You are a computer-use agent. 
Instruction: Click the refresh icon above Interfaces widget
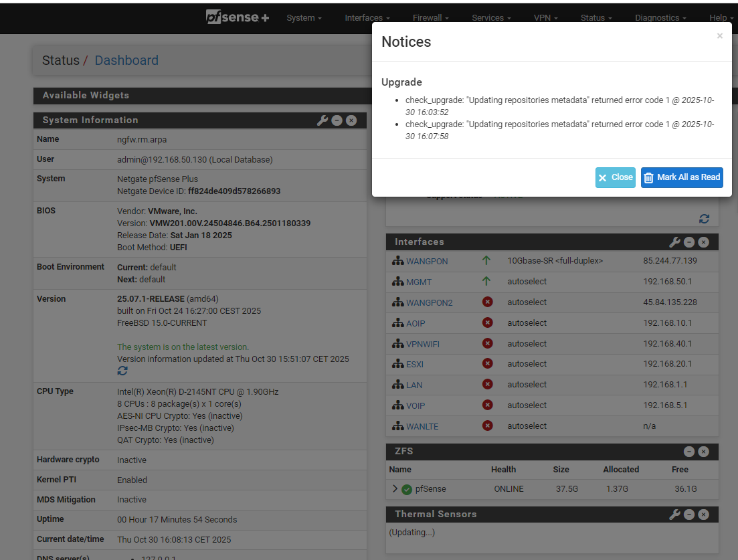(704, 219)
